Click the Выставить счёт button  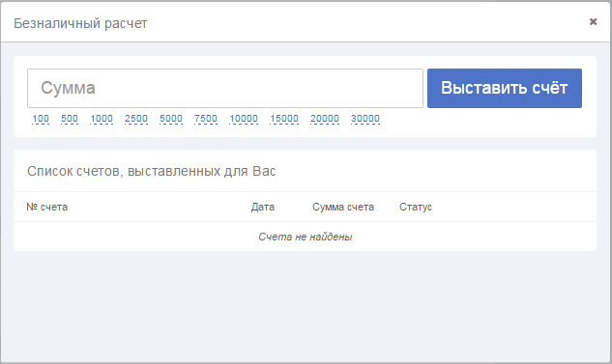505,89
